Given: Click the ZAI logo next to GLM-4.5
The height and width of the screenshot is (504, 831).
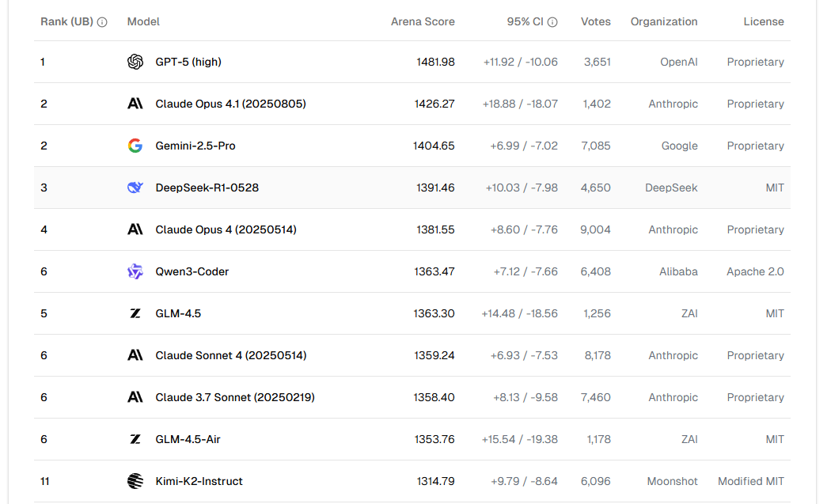Looking at the screenshot, I should (135, 313).
